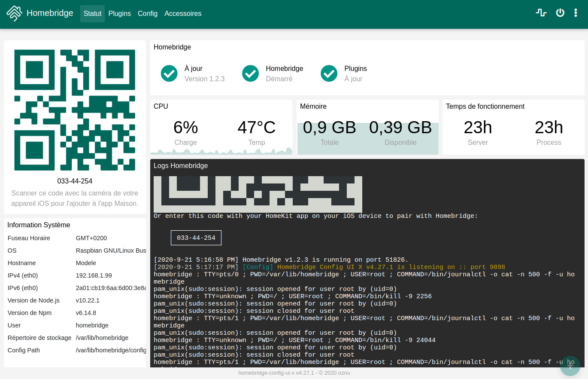
Task: Open the Accessoires tab
Action: click(x=183, y=14)
